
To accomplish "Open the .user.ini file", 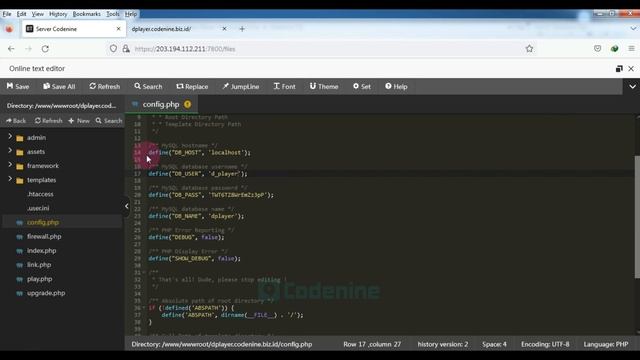I will pos(38,208).
